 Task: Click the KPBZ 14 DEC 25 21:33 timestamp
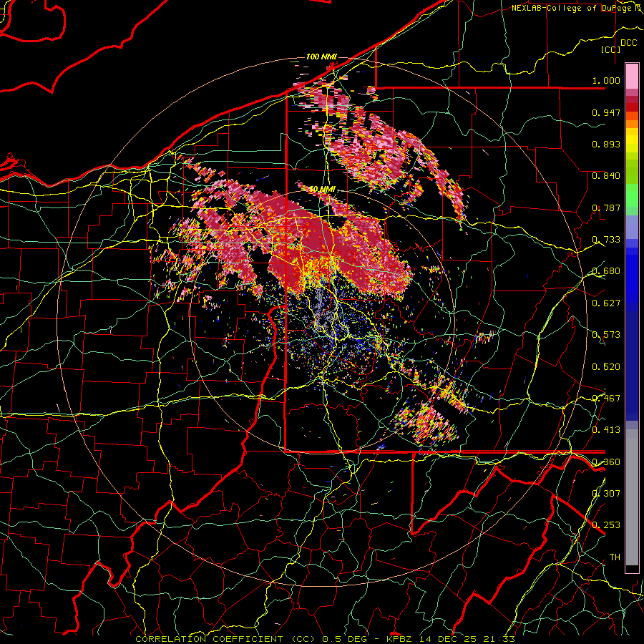click(451, 639)
